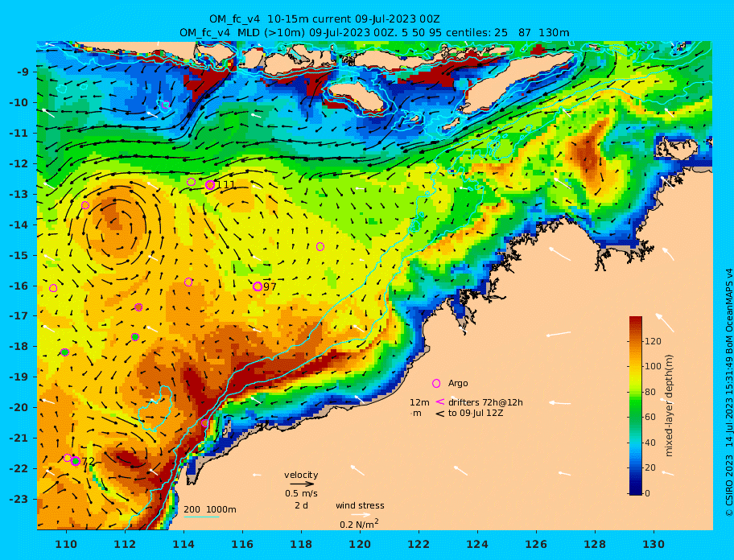Click the '0.2 N/m²' wind stress value

(x=359, y=524)
